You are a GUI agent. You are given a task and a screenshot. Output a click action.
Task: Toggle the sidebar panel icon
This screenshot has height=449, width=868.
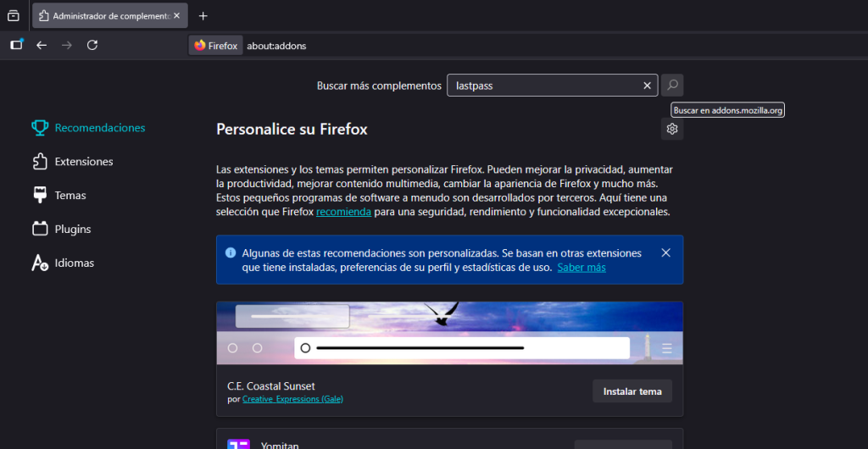click(x=16, y=45)
